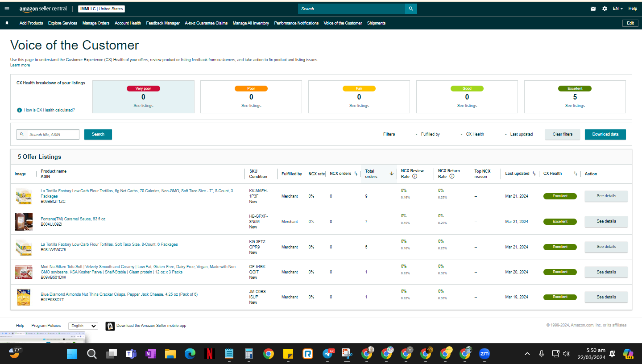Open Account Health
This screenshot has width=642, height=364.
[x=128, y=23]
